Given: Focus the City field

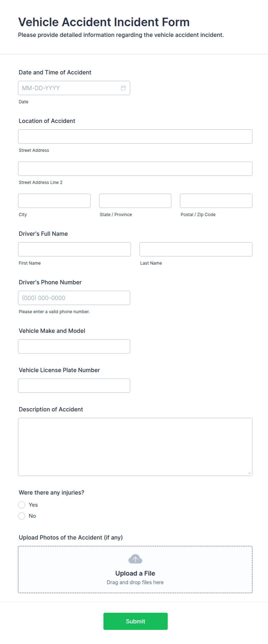Looking at the screenshot, I should click(x=54, y=201).
